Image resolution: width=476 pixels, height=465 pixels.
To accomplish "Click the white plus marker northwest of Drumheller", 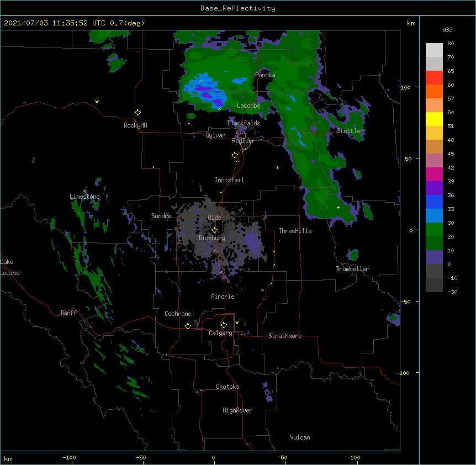I will coord(338,207).
